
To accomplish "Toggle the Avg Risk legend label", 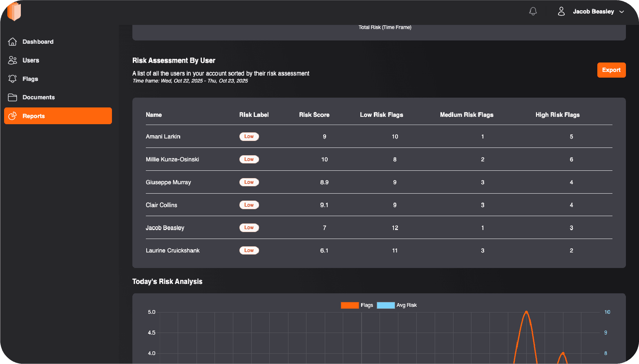I will click(407, 305).
